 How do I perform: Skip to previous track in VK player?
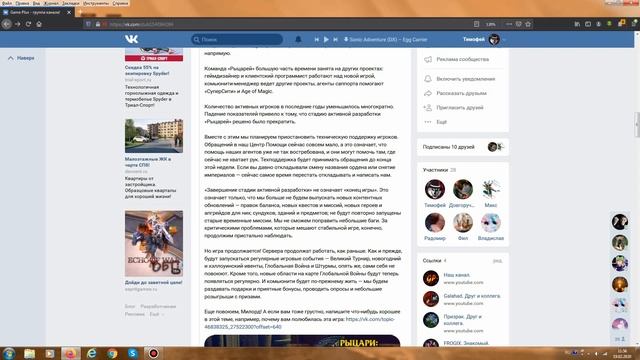[x=316, y=40]
